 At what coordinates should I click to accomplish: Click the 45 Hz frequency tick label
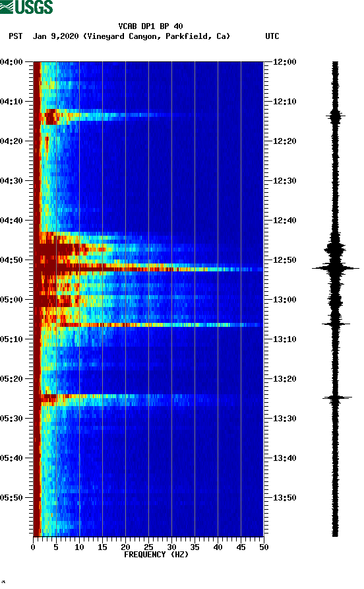click(241, 547)
